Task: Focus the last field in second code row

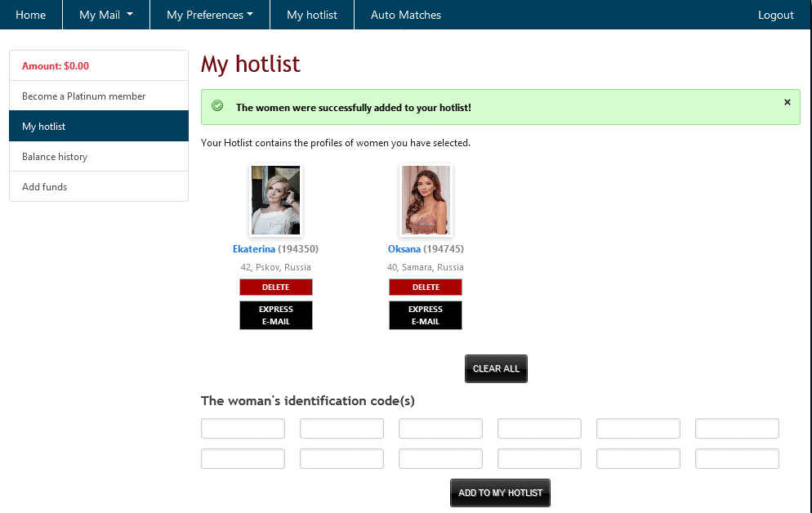Action: (738, 458)
